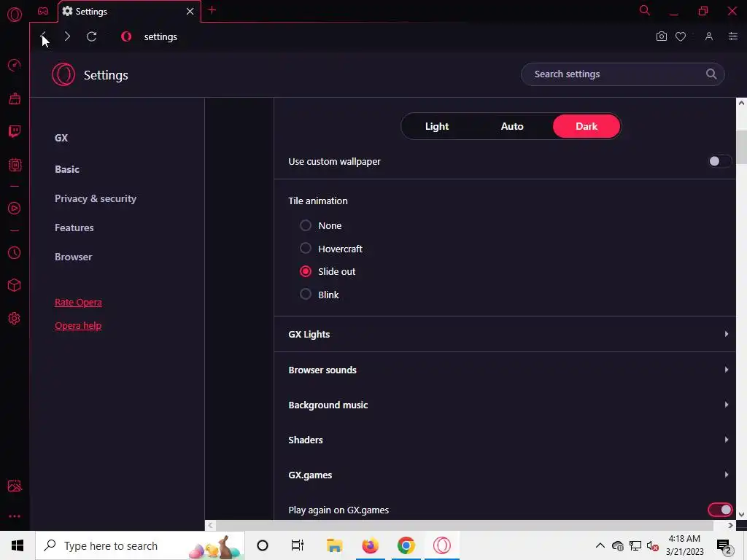Follow the Opera help link
Image resolution: width=747 pixels, height=560 pixels.
pyautogui.click(x=78, y=326)
